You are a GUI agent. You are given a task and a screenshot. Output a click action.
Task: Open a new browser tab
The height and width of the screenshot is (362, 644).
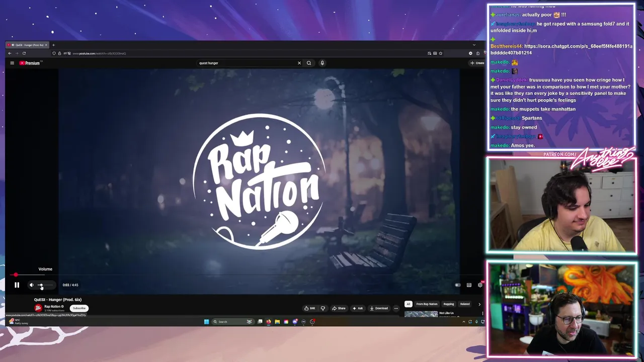point(53,45)
